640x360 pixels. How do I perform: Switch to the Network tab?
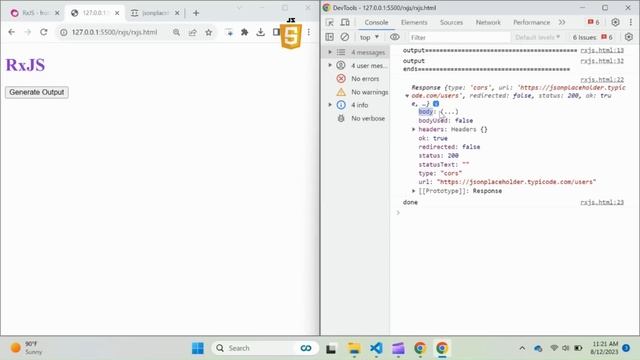click(488, 22)
